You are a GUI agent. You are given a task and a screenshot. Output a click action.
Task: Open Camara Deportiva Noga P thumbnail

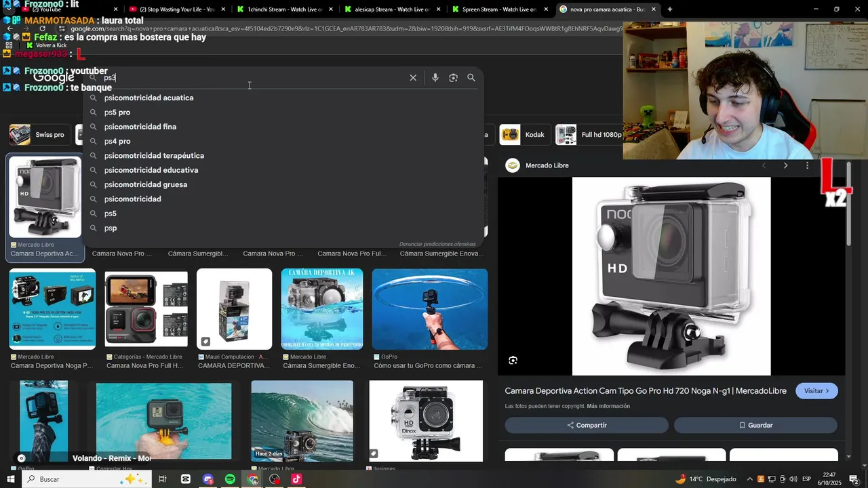[x=52, y=309]
